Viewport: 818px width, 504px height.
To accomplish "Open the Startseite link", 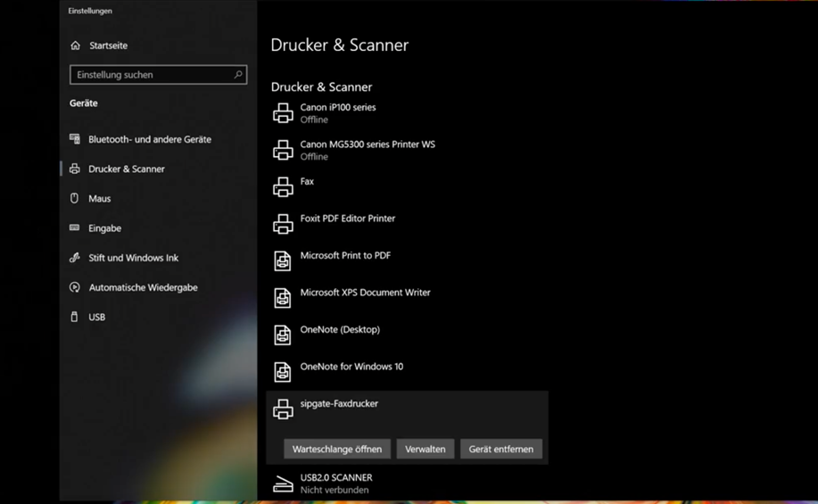I will point(108,45).
